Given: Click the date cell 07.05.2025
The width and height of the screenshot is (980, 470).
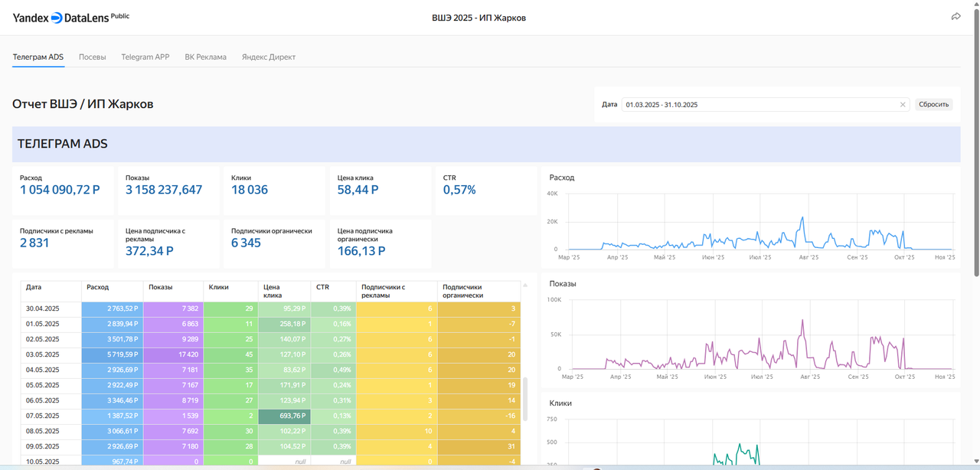Looking at the screenshot, I should [51, 416].
